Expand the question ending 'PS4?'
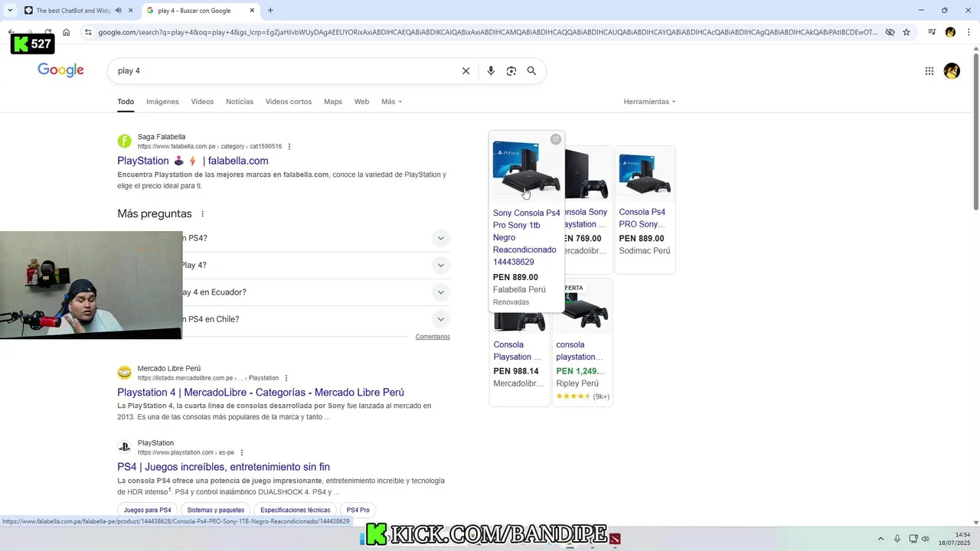The height and width of the screenshot is (551, 980). point(440,238)
